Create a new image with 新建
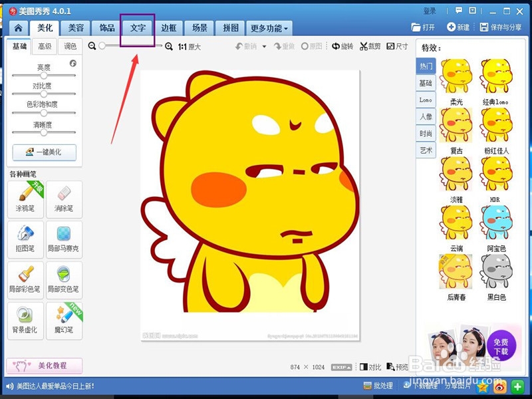 click(x=458, y=27)
